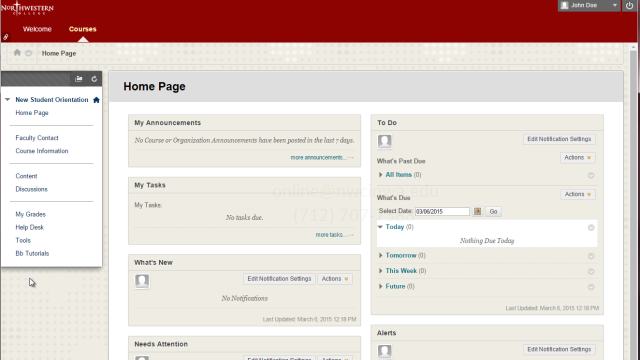640x360 pixels.
Task: Open the Courses tab
Action: tap(82, 29)
